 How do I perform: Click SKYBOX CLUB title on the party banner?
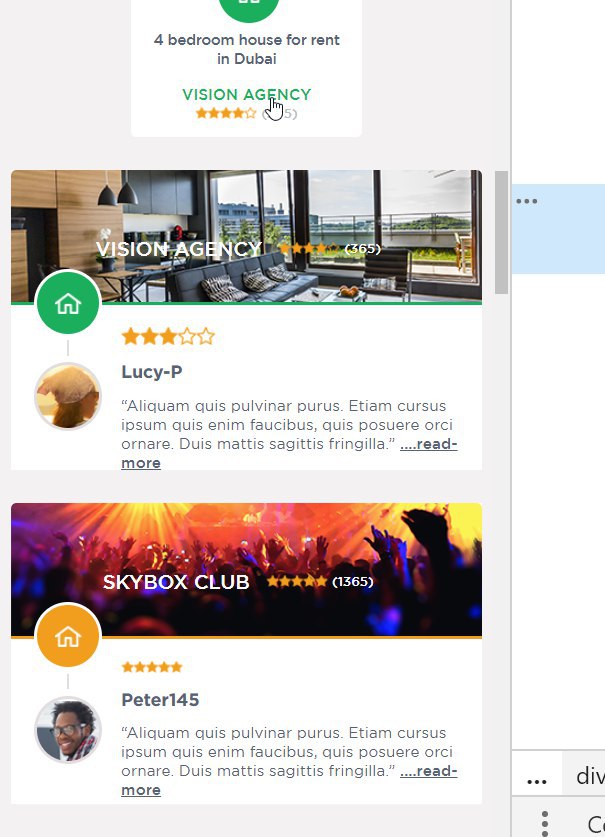coord(176,582)
